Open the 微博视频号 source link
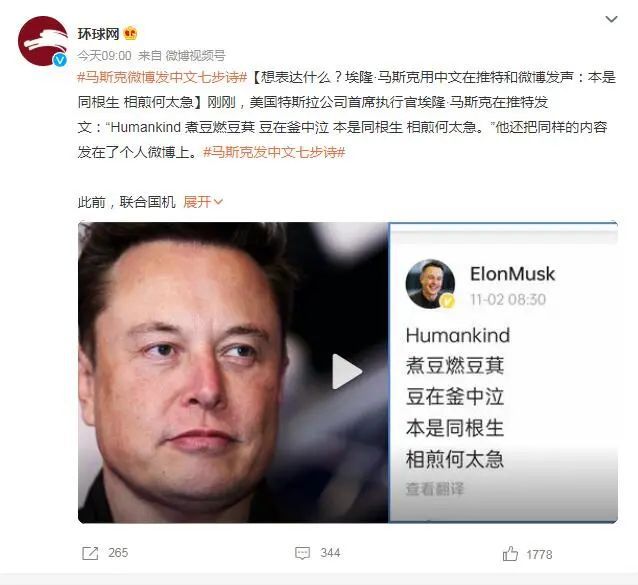 [x=195, y=55]
